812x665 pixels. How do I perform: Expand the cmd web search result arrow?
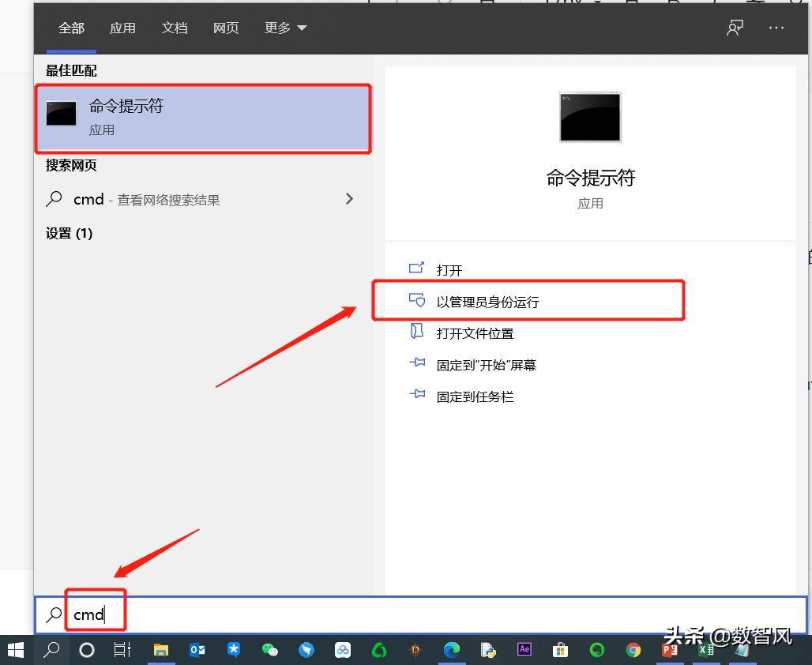pyautogui.click(x=349, y=199)
